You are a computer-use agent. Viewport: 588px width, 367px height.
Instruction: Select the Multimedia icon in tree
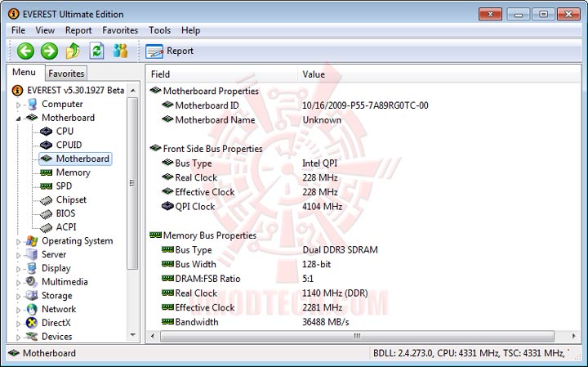point(32,282)
